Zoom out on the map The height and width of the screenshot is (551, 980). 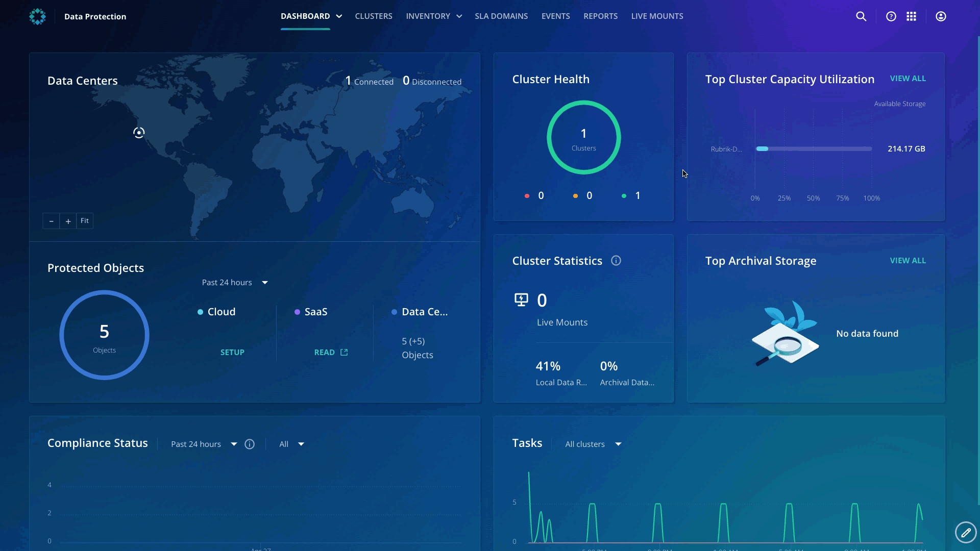[51, 221]
